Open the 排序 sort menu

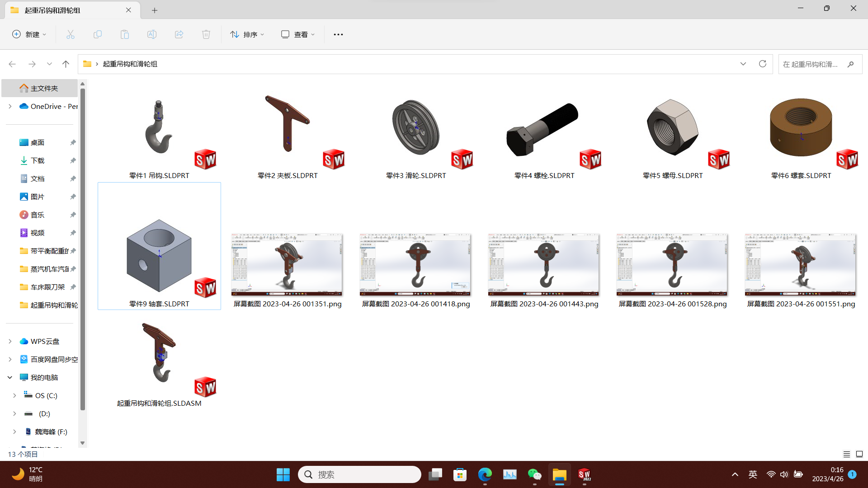point(247,34)
